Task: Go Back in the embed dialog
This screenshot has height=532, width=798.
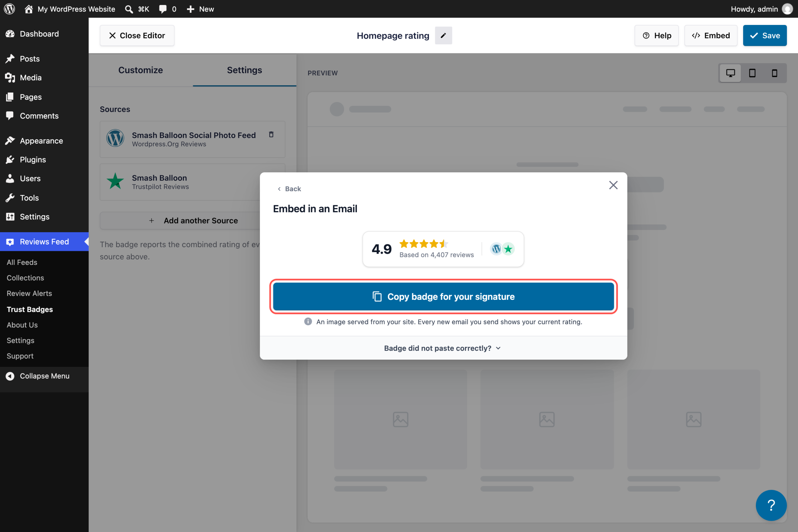Action: pyautogui.click(x=289, y=189)
